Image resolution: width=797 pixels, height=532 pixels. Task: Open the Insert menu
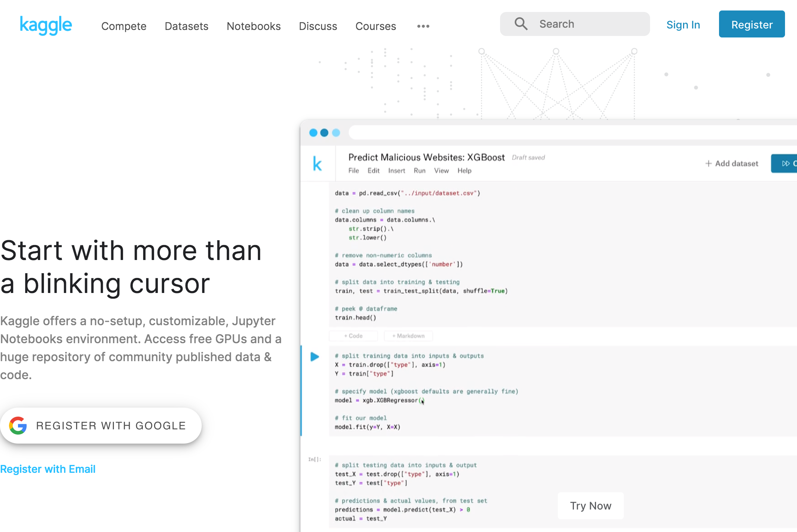click(x=397, y=170)
